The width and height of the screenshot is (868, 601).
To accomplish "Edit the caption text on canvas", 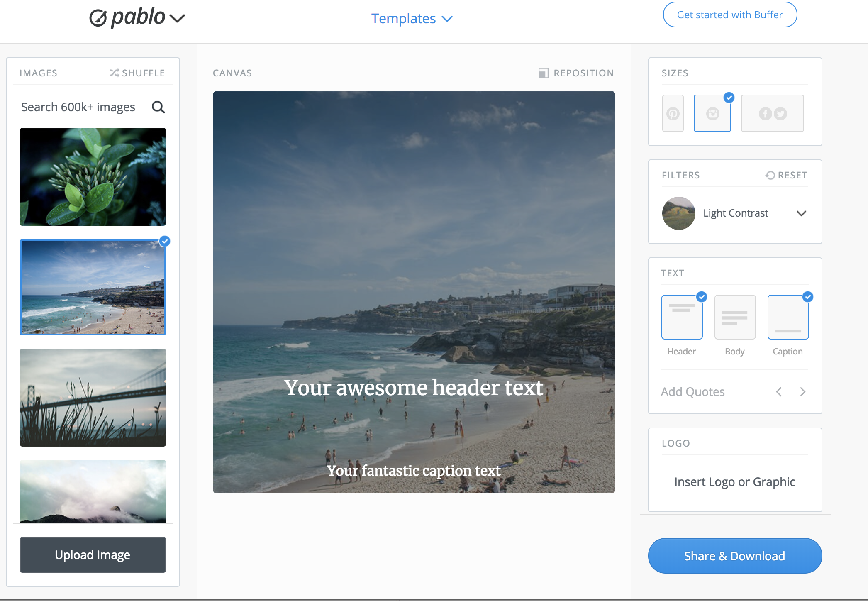I will (x=414, y=471).
